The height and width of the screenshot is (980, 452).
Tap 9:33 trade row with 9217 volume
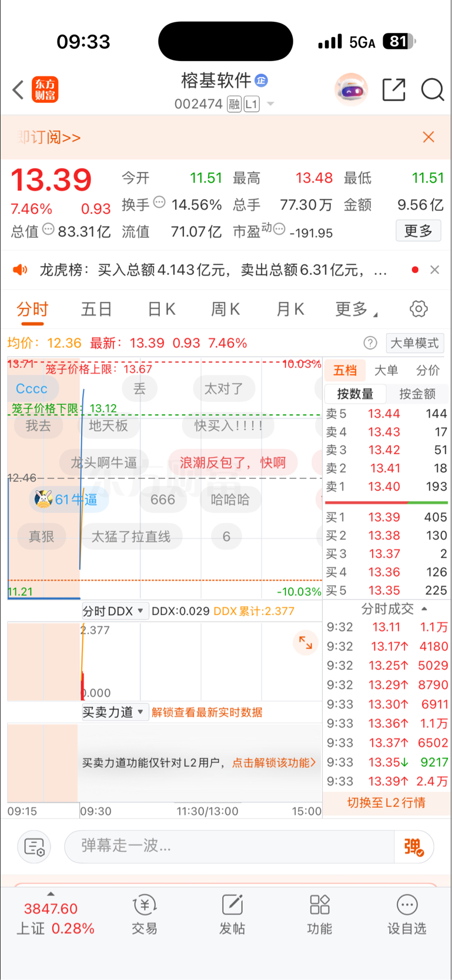pyautogui.click(x=387, y=762)
